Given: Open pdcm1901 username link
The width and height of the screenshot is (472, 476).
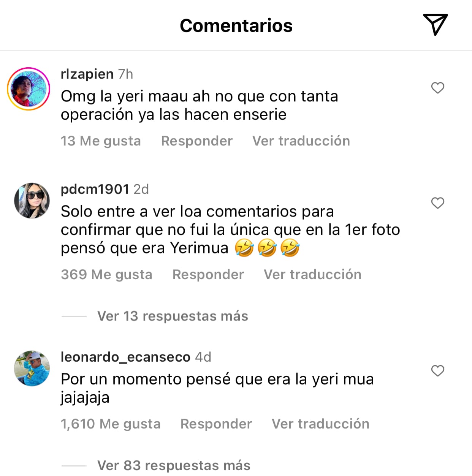Looking at the screenshot, I should (95, 189).
